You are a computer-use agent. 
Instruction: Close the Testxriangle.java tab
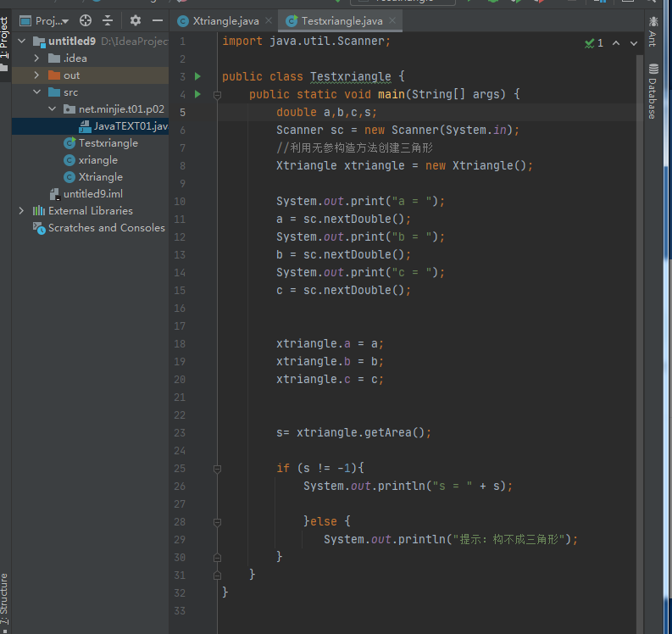click(x=391, y=20)
